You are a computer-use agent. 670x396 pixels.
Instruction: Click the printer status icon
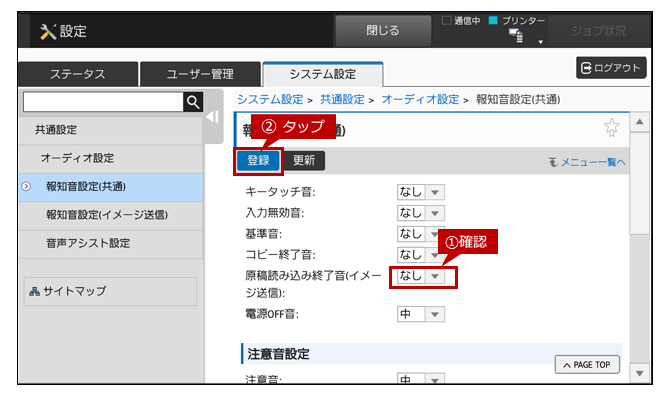[x=516, y=35]
